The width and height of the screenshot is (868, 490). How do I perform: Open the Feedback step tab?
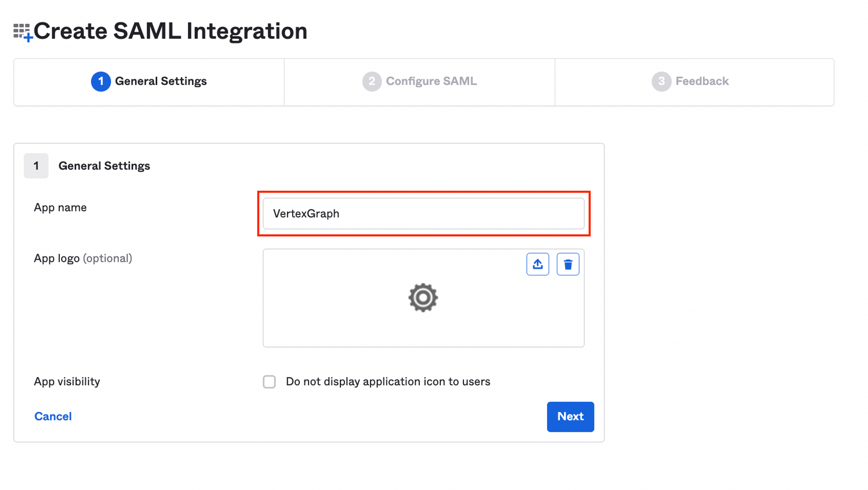click(x=694, y=82)
